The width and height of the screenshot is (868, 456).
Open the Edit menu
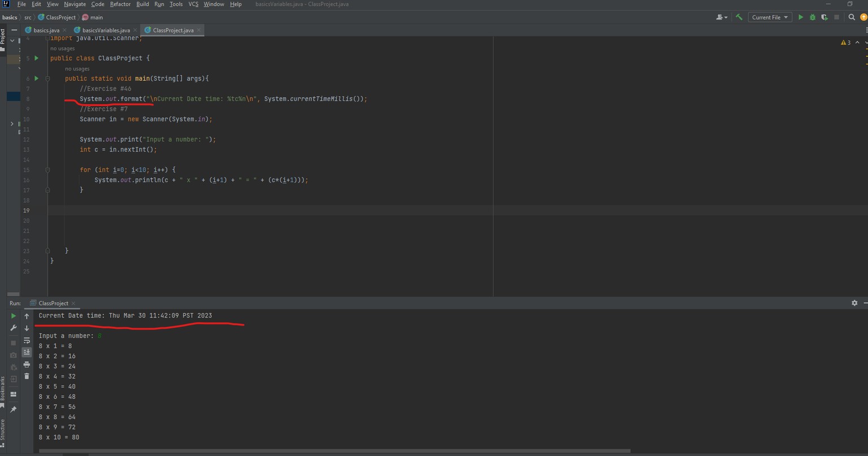[x=36, y=4]
